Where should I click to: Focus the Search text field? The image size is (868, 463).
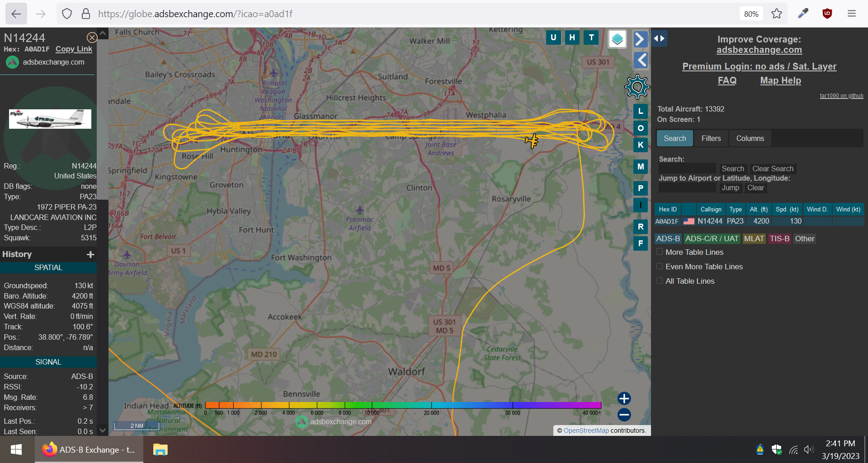point(687,169)
